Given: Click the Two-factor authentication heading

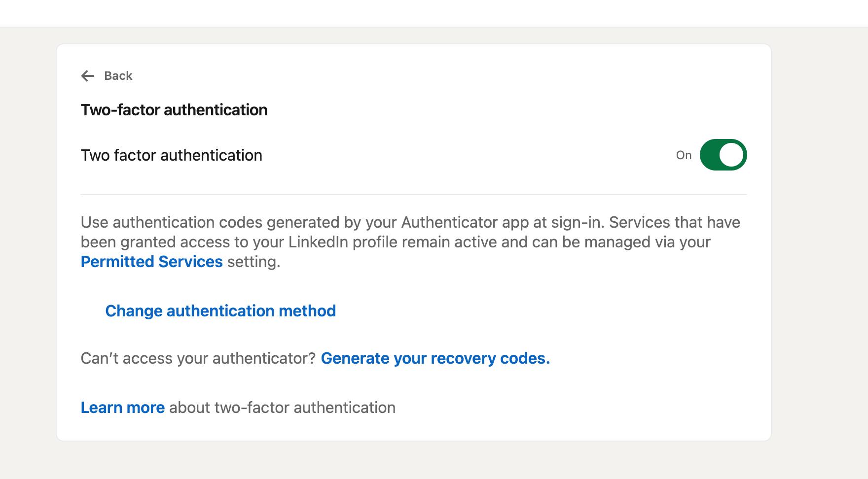Looking at the screenshot, I should [174, 109].
